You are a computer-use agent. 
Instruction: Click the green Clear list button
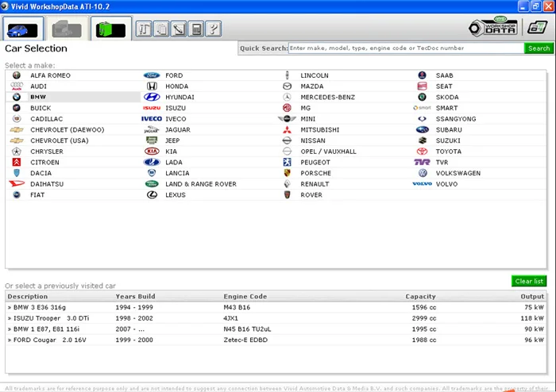529,281
